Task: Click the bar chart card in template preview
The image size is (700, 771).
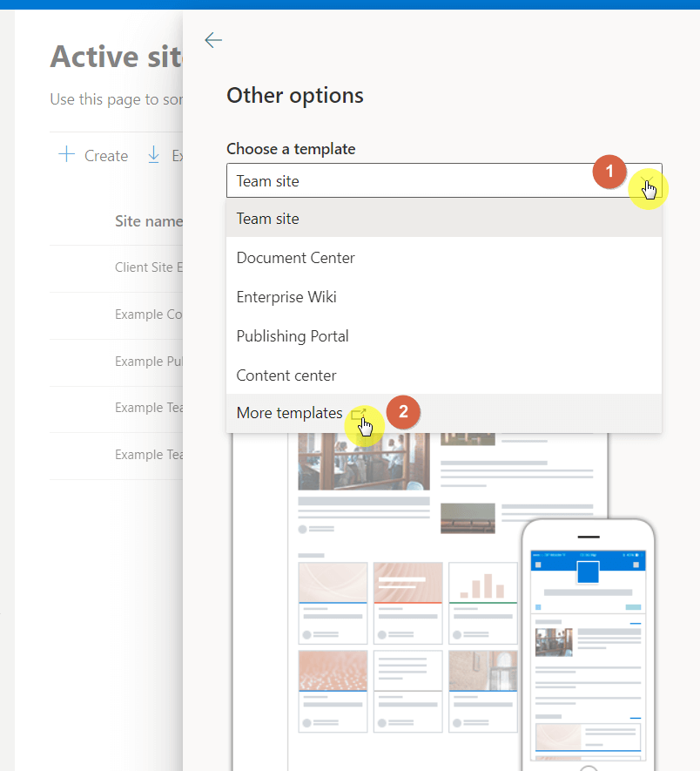Action: coord(483,603)
